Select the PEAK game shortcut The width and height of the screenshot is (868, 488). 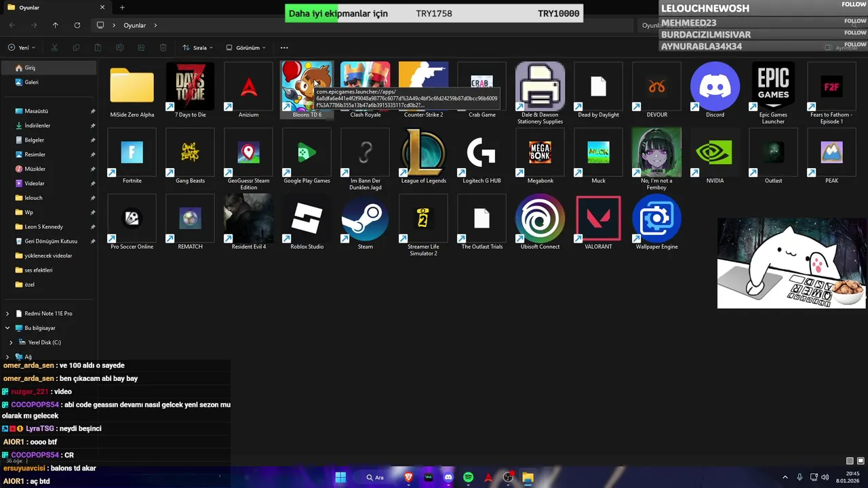(x=831, y=157)
